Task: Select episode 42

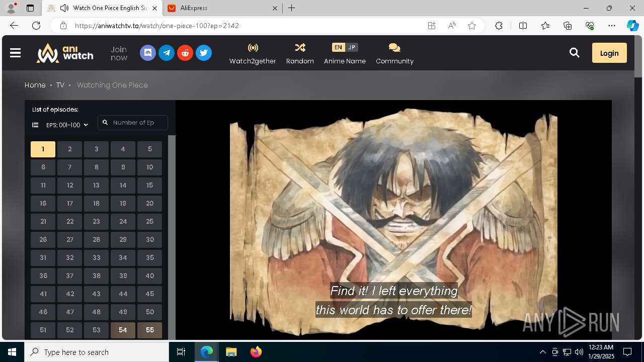Action: coord(69,294)
